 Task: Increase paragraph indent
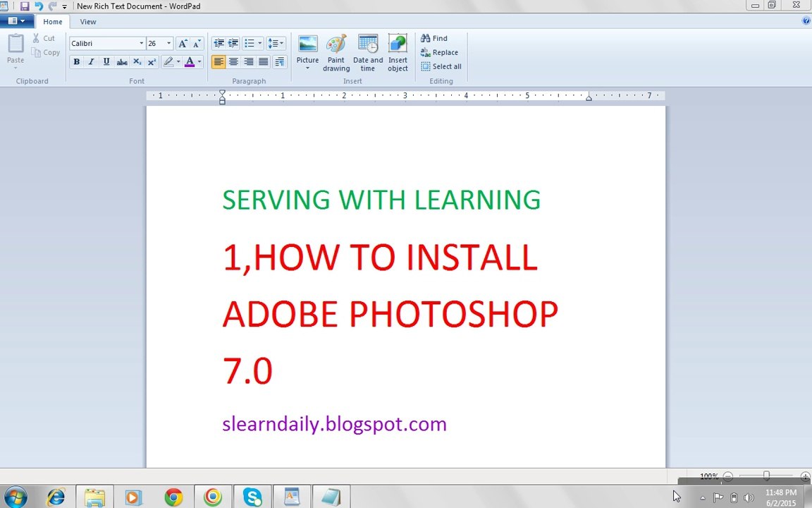point(233,44)
